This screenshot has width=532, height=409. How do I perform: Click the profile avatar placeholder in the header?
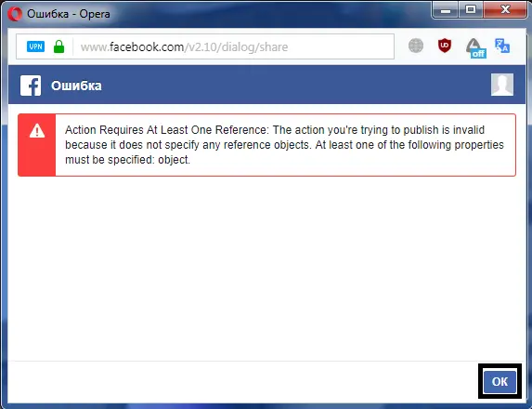coord(502,85)
